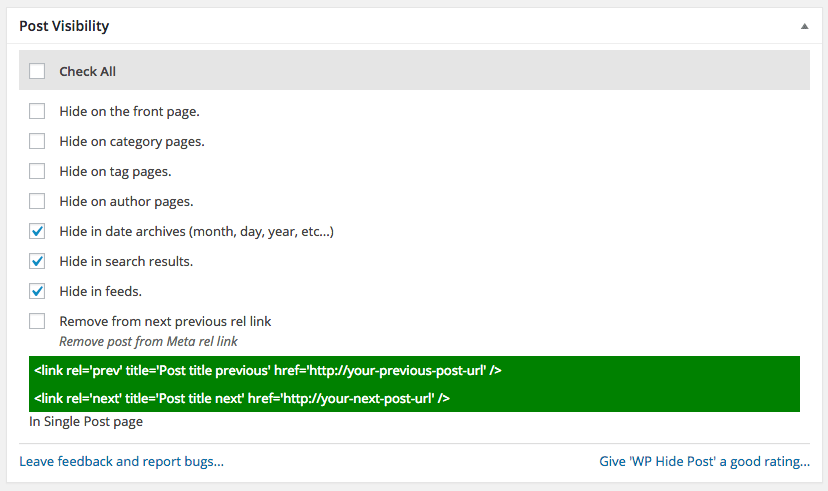Enable Remove from next previous rel link checkbox
Screen dimensions: 828x491
pos(37,321)
